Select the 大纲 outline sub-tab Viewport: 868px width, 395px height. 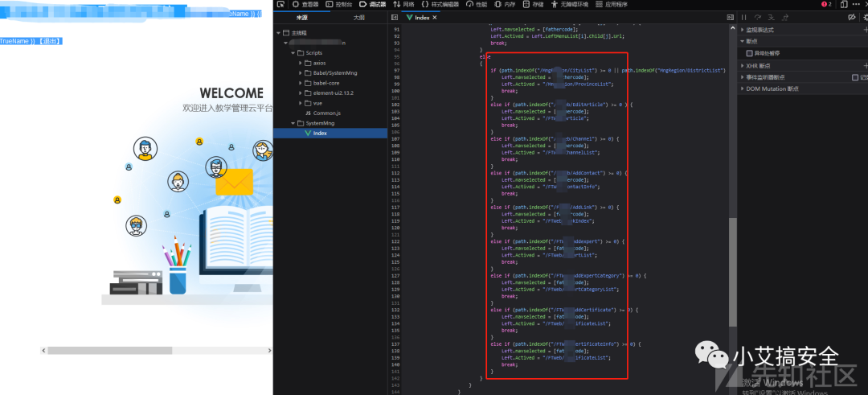click(x=358, y=18)
